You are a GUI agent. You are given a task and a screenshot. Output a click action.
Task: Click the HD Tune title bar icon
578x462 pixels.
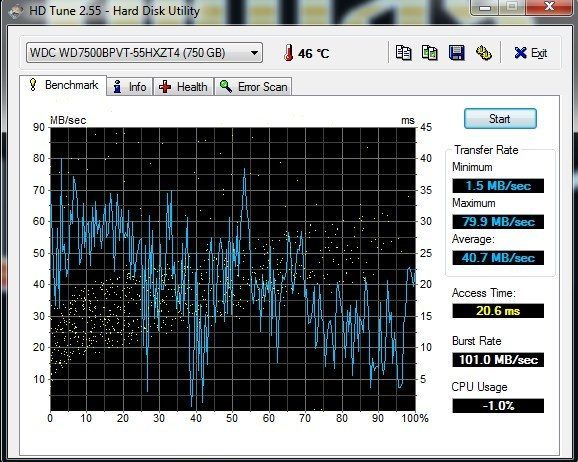tap(15, 11)
